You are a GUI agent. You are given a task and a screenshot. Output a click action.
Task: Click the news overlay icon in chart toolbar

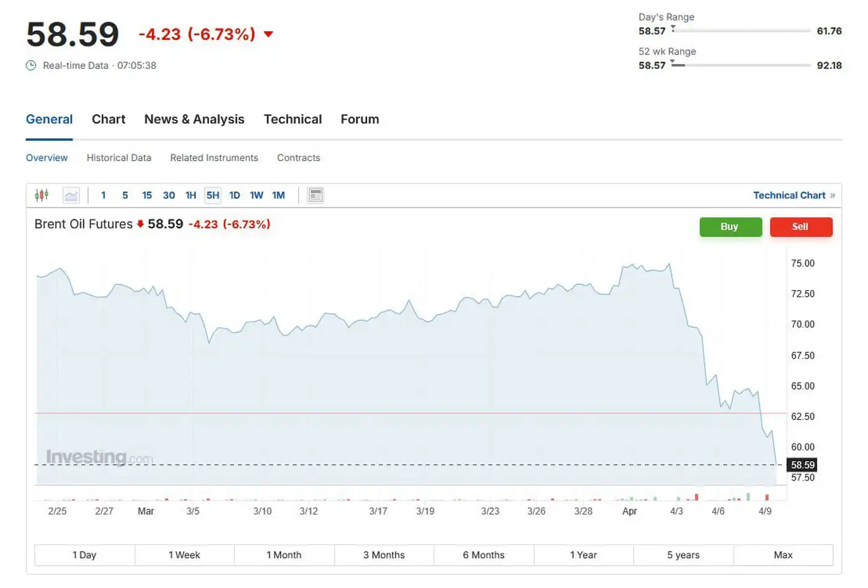[x=315, y=196]
